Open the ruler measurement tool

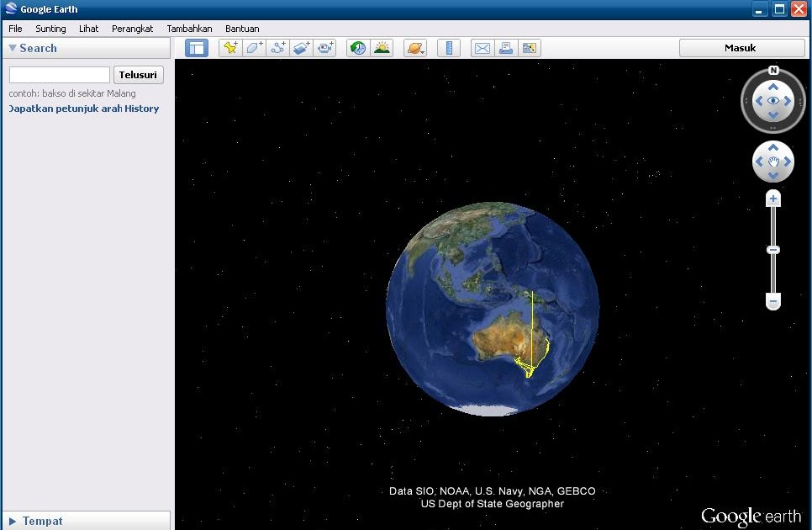point(449,48)
